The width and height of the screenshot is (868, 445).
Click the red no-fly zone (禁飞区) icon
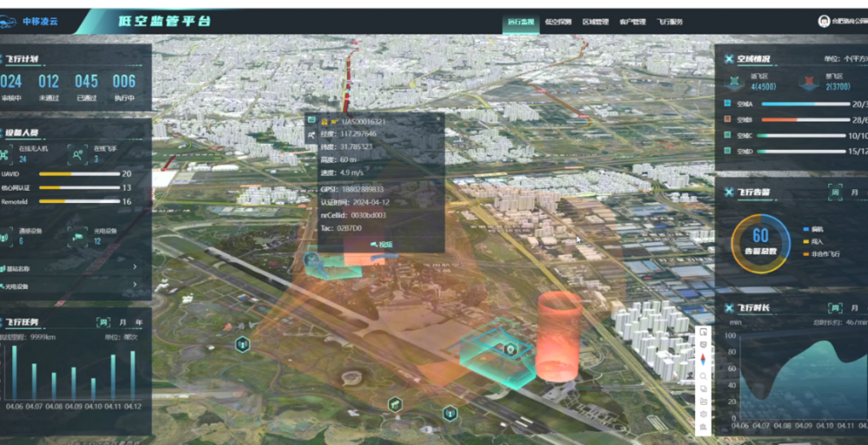click(809, 82)
